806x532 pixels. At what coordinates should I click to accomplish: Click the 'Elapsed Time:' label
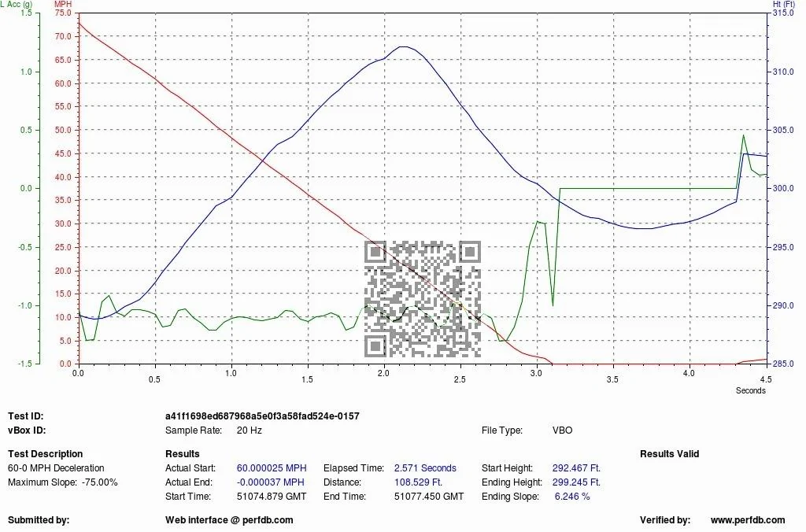pos(353,468)
